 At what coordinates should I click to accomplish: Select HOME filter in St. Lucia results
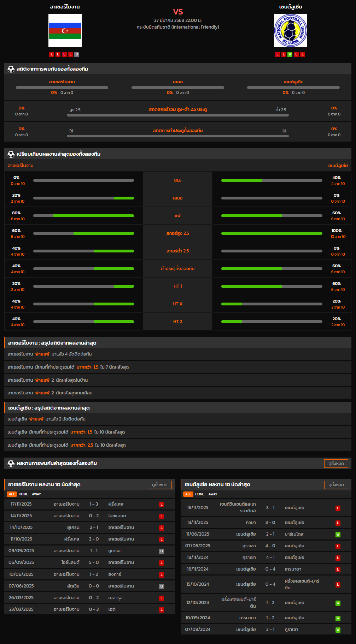(x=200, y=494)
